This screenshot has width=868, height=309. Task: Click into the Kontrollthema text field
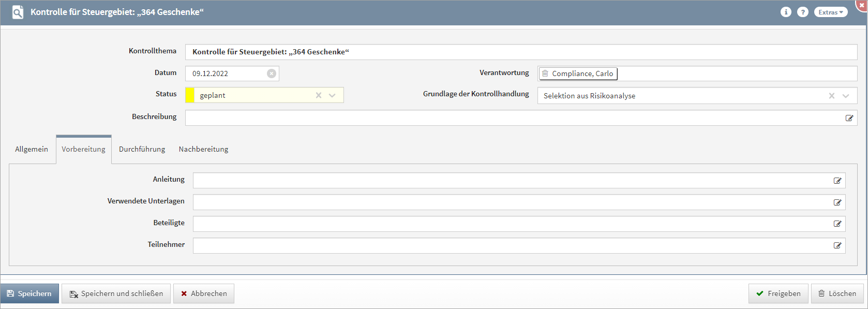click(x=517, y=52)
